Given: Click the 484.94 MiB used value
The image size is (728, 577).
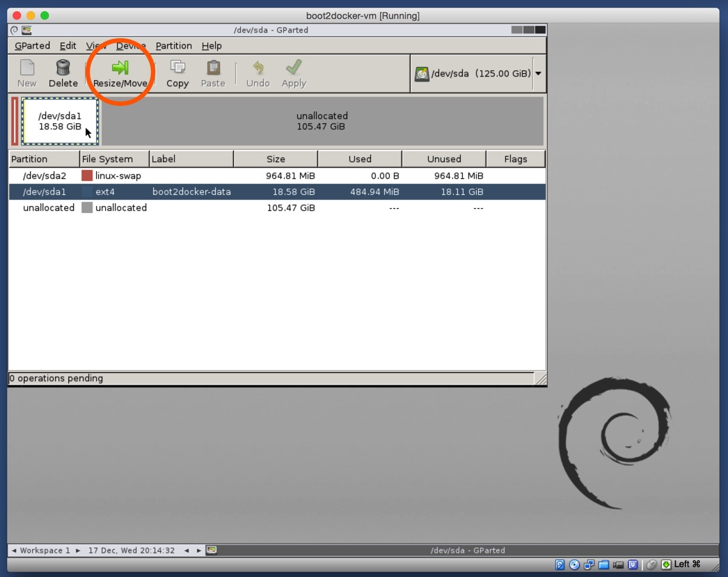Looking at the screenshot, I should tap(374, 191).
